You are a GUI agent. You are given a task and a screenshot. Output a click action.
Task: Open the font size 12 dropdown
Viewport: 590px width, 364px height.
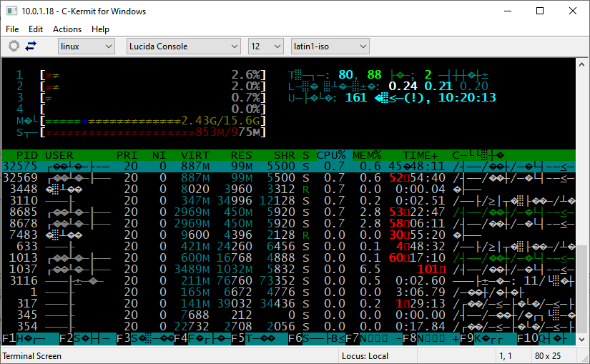265,46
